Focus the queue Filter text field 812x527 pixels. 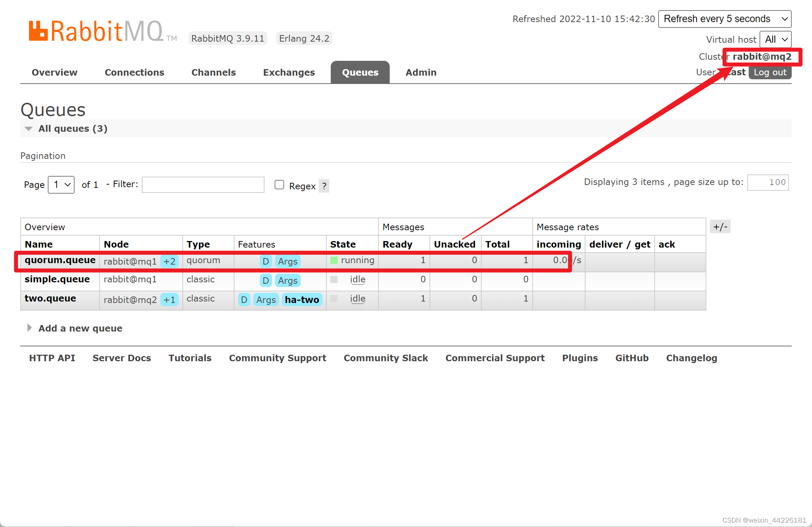[x=203, y=185]
